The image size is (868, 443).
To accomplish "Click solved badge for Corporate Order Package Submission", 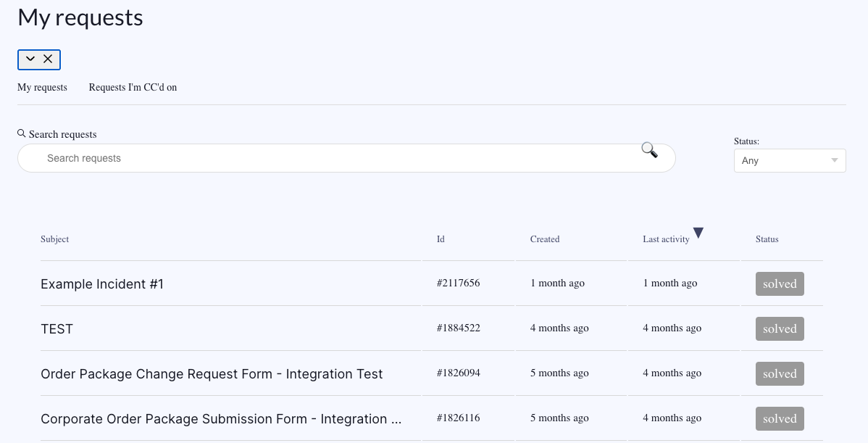I will point(780,418).
